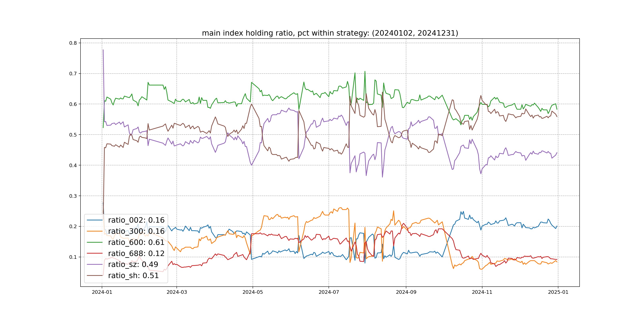Click the 2024-01 x-axis tick label

pyautogui.click(x=102, y=292)
